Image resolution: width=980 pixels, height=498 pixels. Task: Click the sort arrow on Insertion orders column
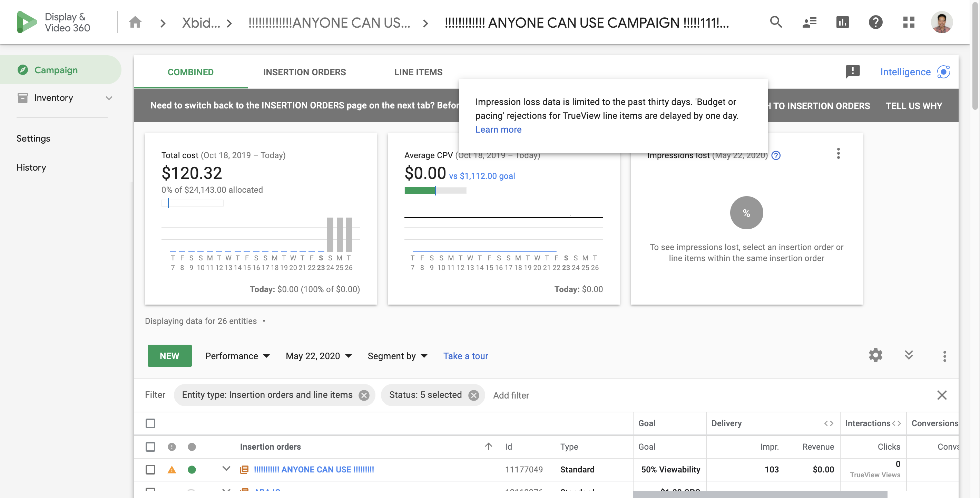coord(489,446)
